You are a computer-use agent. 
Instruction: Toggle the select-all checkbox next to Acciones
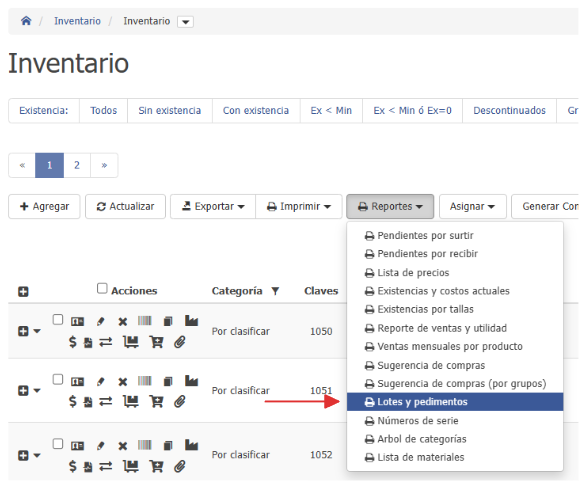(x=102, y=288)
